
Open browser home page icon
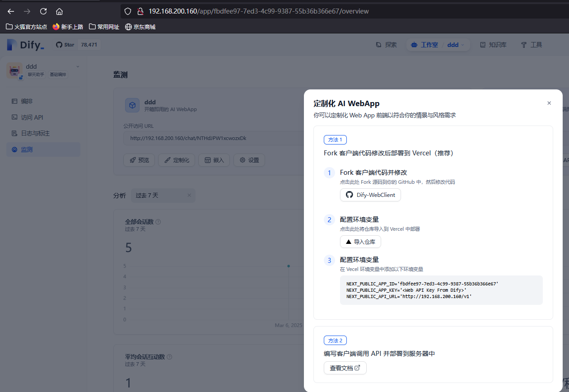coord(59,11)
